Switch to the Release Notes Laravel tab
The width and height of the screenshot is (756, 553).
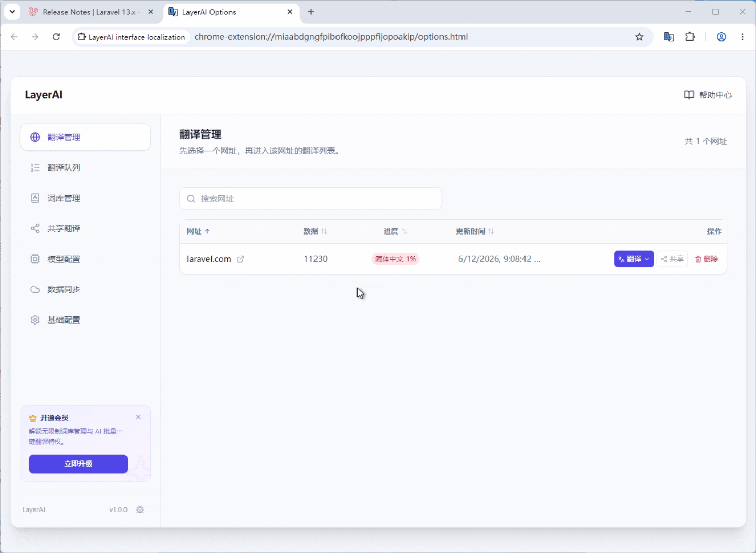[x=90, y=12]
